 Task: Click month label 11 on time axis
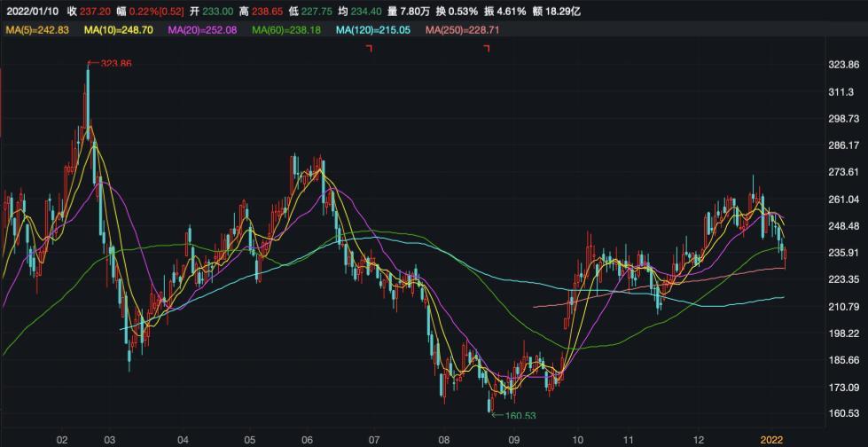629,440
